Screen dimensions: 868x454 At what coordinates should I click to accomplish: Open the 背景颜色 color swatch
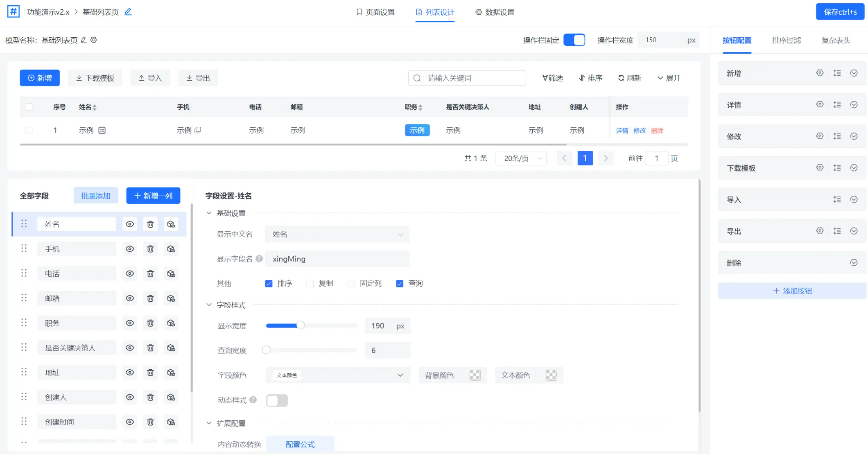coord(475,375)
